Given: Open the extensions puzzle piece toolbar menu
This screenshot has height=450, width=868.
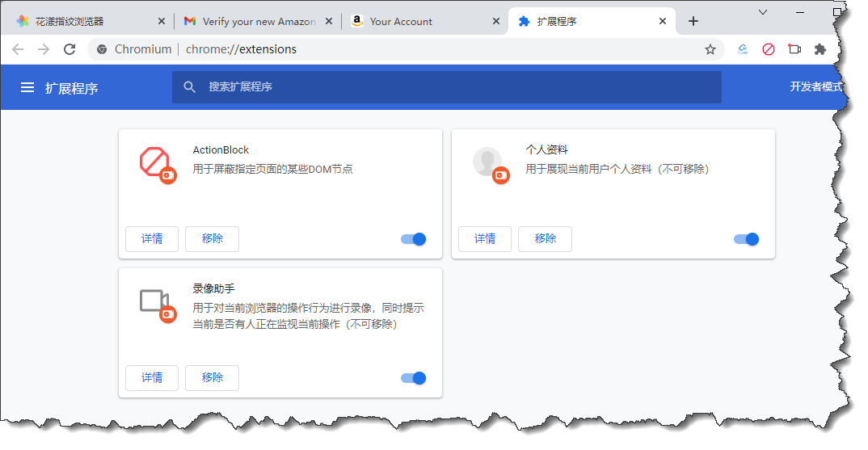Looking at the screenshot, I should (820, 49).
